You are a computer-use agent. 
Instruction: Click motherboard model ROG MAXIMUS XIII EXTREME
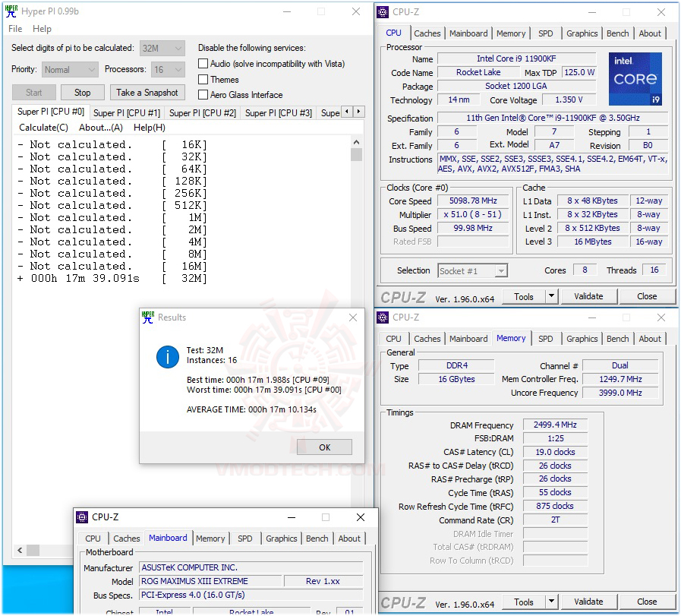(210, 581)
